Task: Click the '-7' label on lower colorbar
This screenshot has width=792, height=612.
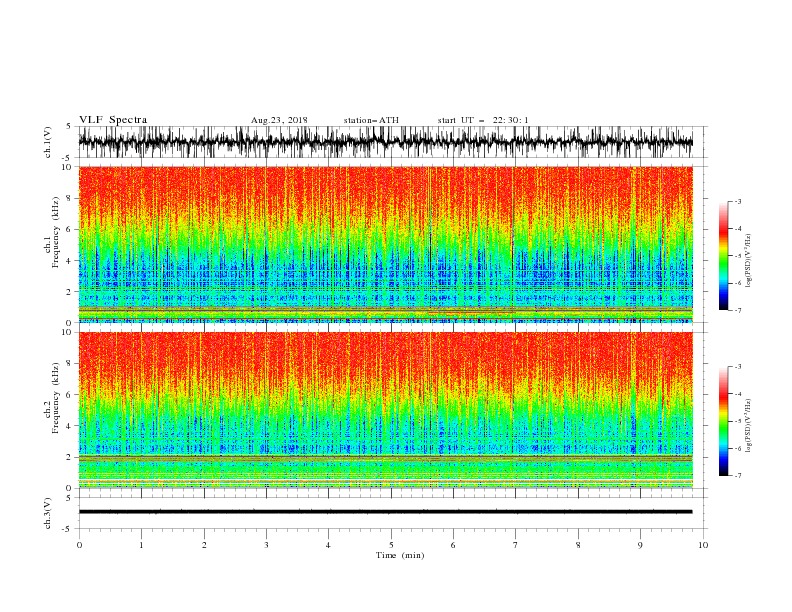Action: click(x=737, y=475)
